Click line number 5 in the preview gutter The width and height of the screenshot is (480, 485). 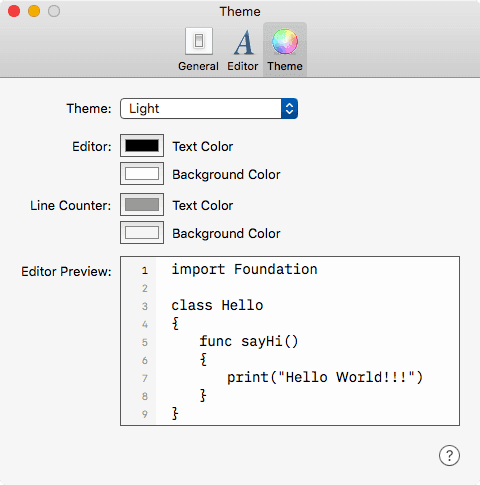point(144,342)
